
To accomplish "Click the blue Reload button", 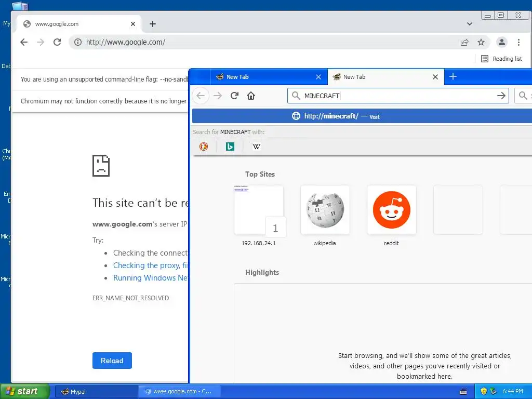I will pyautogui.click(x=112, y=361).
